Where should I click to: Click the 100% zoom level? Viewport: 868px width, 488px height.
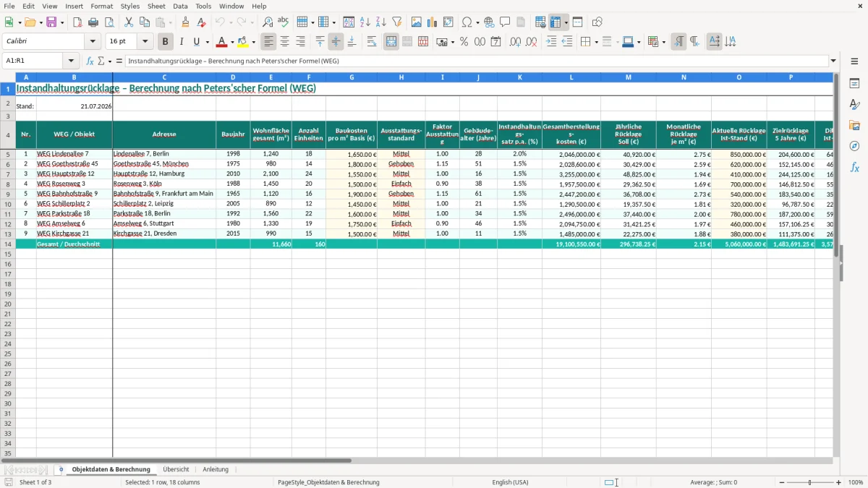(x=855, y=482)
